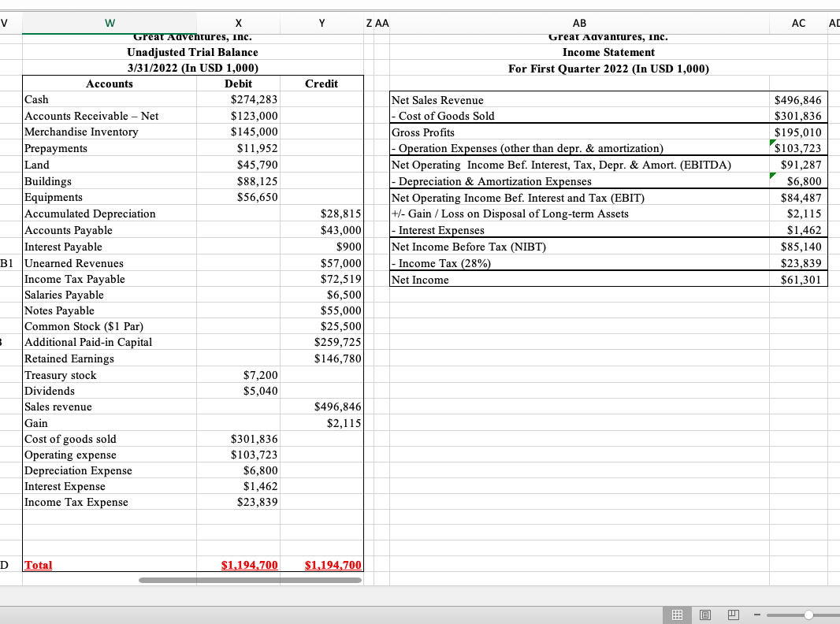Click the zoom out minus button
The width and height of the screenshot is (840, 624).
pos(758,614)
